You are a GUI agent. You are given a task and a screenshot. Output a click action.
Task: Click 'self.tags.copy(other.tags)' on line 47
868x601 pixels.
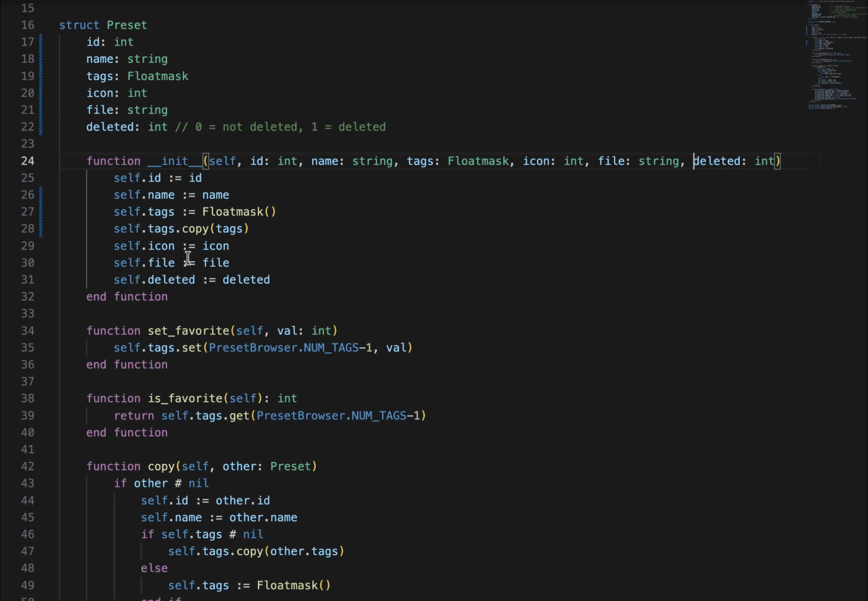pyautogui.click(x=256, y=551)
